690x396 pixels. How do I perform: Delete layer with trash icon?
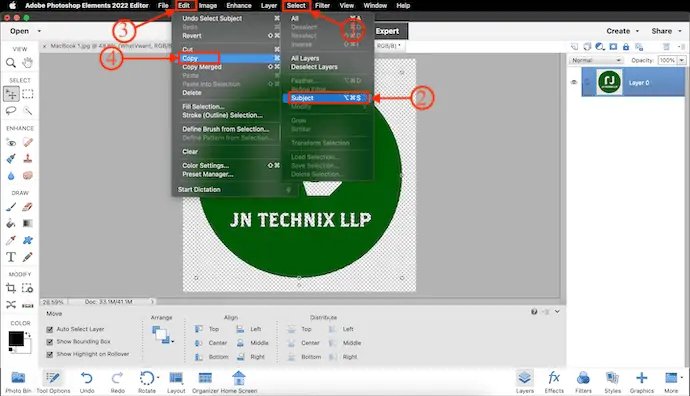click(x=667, y=47)
